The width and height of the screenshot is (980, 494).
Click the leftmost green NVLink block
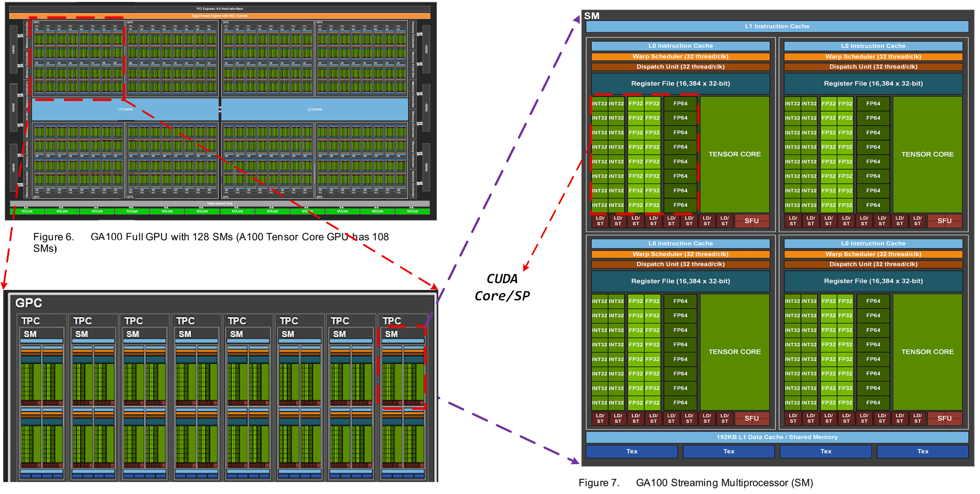27,211
